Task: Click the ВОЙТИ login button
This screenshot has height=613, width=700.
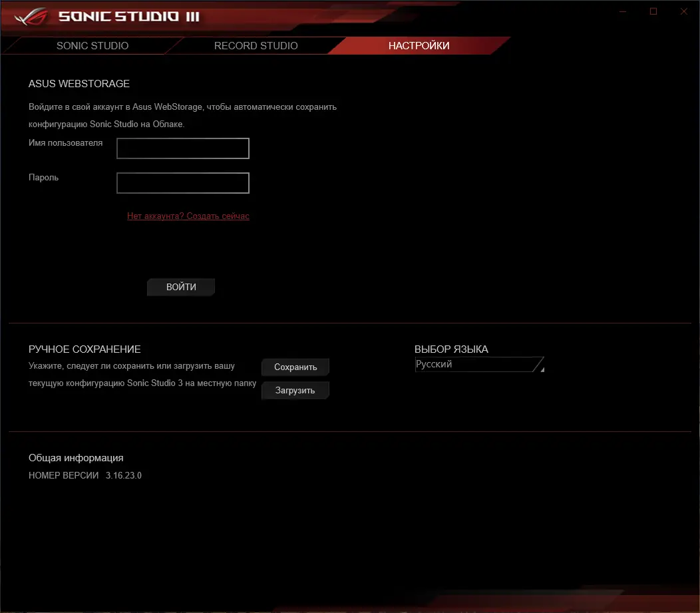Action: click(181, 287)
